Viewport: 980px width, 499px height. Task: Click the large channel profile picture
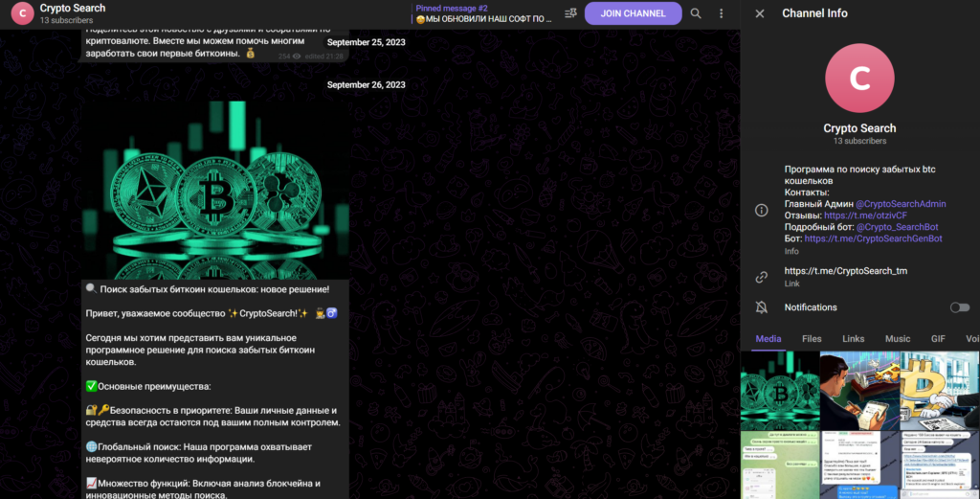[859, 78]
